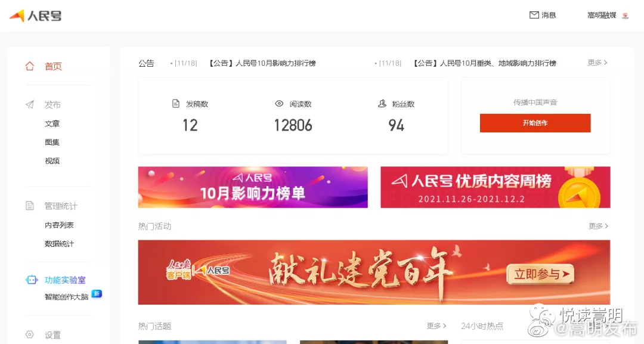Click the 热门活动 heading
644x344 pixels.
(x=154, y=226)
